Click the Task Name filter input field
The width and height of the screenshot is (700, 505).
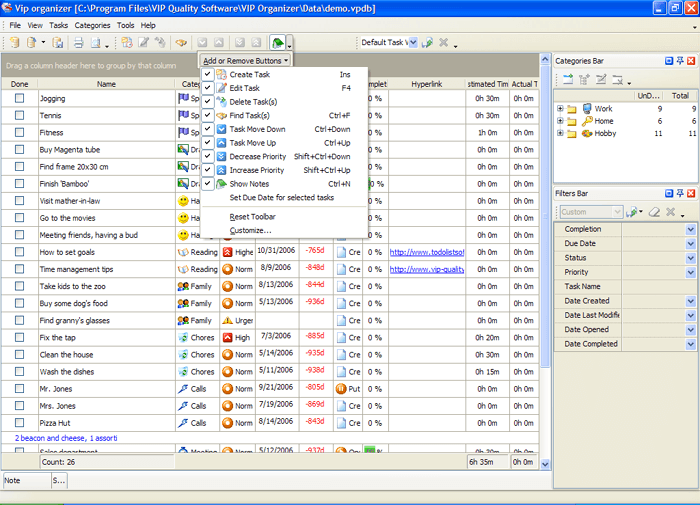point(659,286)
